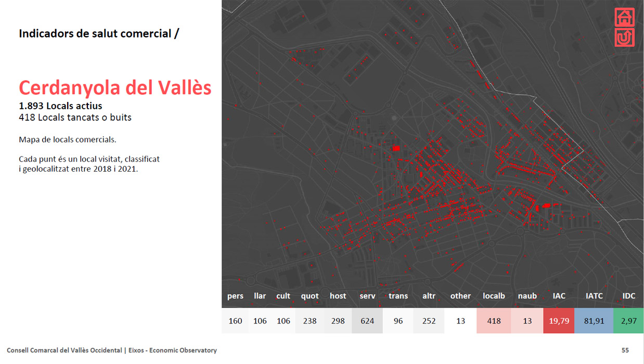This screenshot has height=364, width=644.
Task: Click the footer 'Consell Comarcal del Vallès Occidental' text
Action: (x=64, y=350)
